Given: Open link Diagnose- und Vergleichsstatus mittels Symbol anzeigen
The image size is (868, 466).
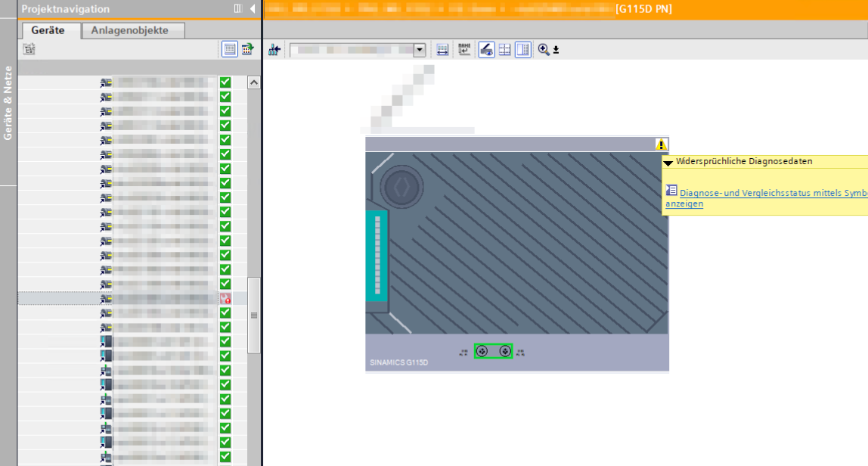Looking at the screenshot, I should (767, 197).
